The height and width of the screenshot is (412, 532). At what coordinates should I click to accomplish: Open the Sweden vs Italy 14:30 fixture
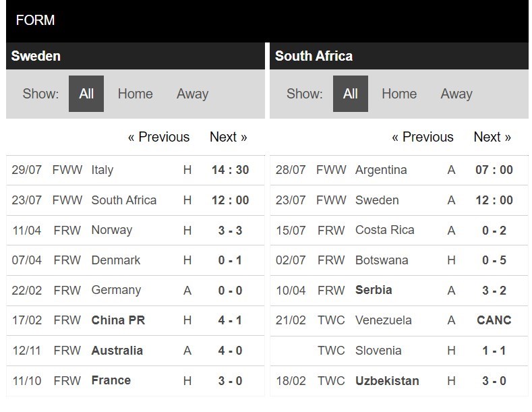136,170
